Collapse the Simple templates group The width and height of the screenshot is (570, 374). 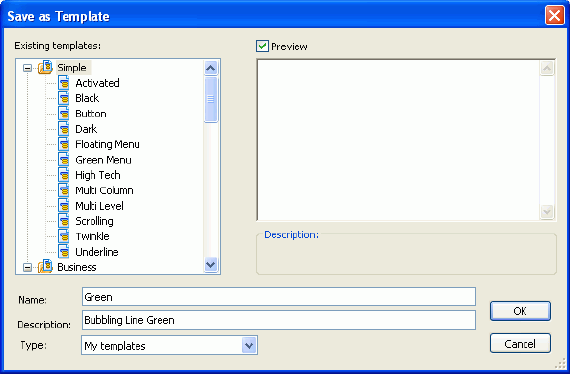coord(27,68)
